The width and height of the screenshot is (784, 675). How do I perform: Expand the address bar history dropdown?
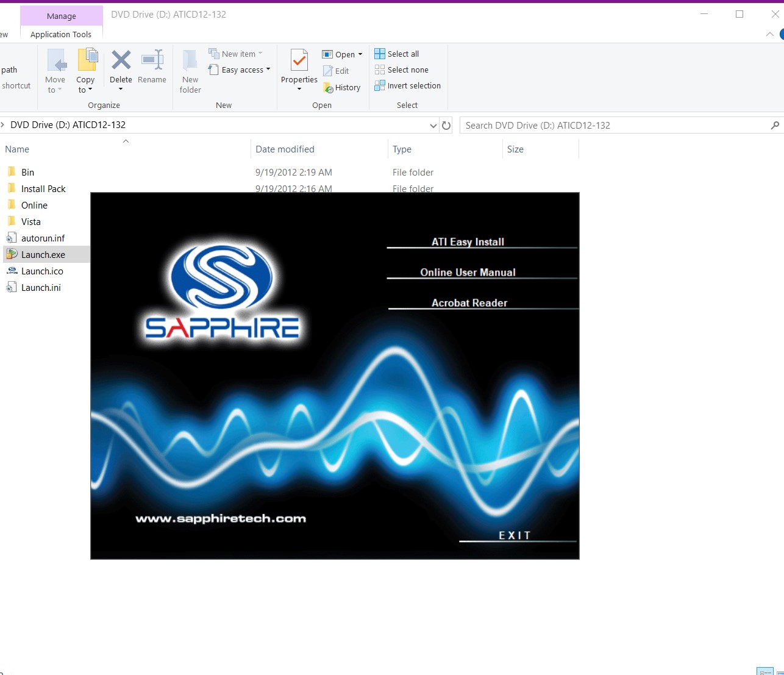click(433, 126)
